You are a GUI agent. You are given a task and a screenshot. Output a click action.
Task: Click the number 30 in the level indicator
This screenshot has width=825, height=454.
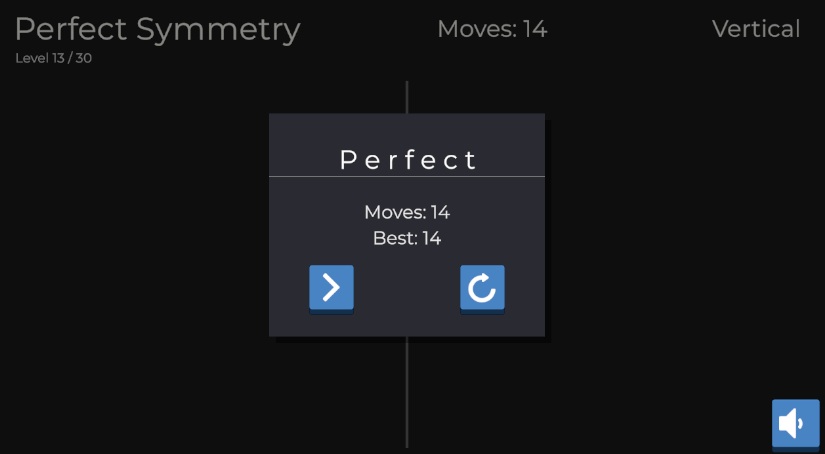point(83,58)
